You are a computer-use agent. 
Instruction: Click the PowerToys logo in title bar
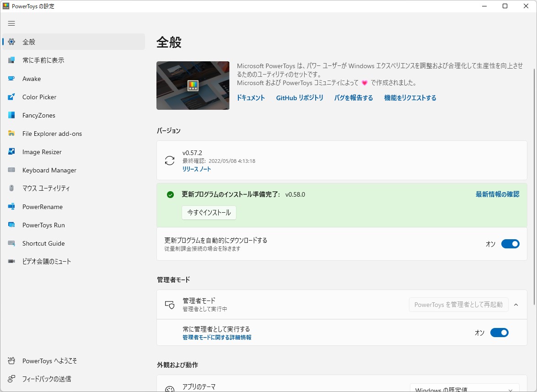pos(6,6)
